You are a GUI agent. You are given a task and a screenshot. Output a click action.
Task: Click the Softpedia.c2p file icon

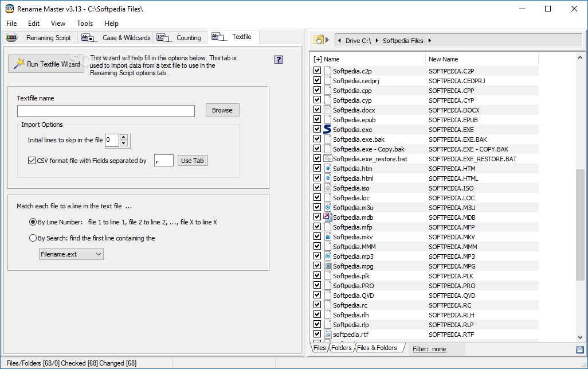point(327,71)
